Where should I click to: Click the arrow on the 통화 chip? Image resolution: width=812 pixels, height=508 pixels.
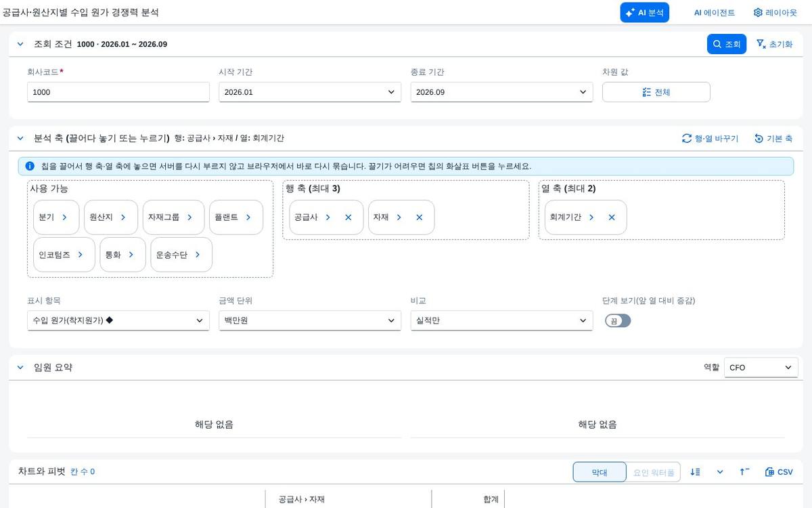tap(131, 255)
